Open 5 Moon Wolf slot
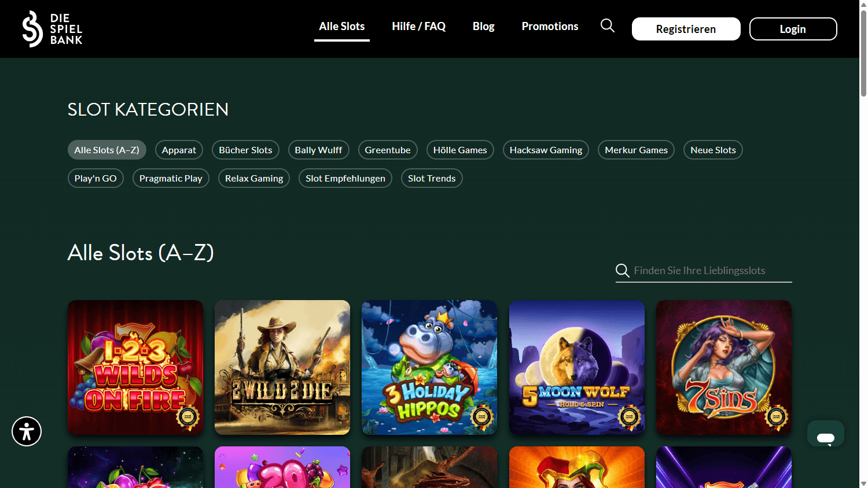This screenshot has width=868, height=488. [x=577, y=367]
